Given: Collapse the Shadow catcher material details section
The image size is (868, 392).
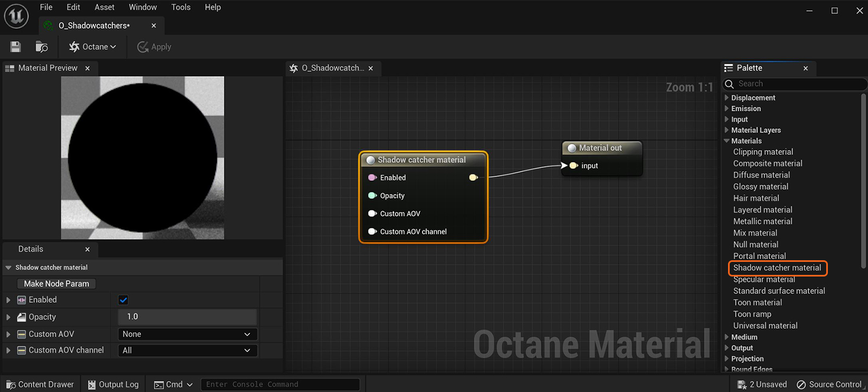Looking at the screenshot, I should pyautogui.click(x=8, y=267).
